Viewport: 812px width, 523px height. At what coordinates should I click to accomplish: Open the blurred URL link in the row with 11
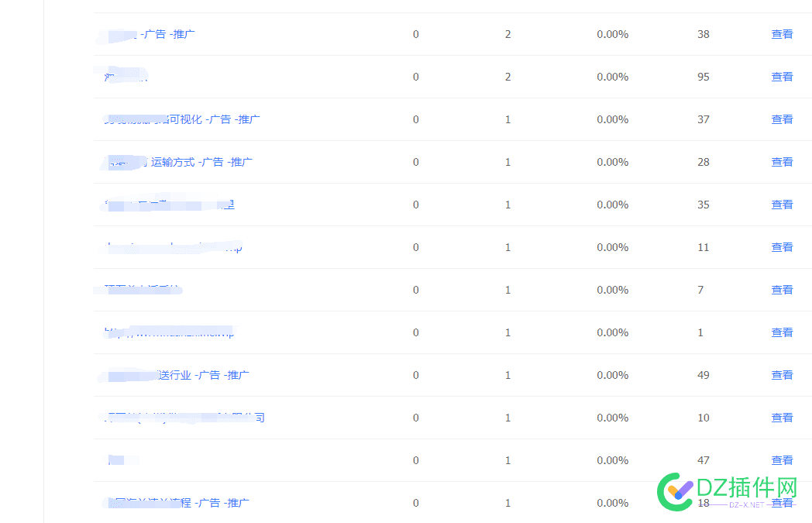(173, 247)
